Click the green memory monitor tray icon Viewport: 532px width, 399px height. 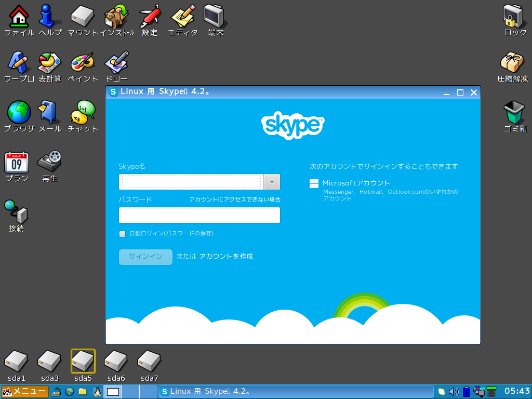click(x=491, y=392)
